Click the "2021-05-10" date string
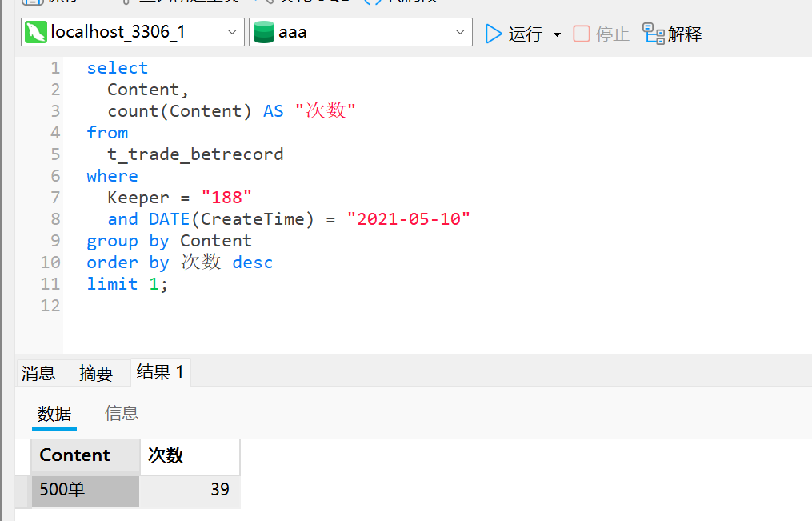This screenshot has height=521, width=812. coord(409,219)
